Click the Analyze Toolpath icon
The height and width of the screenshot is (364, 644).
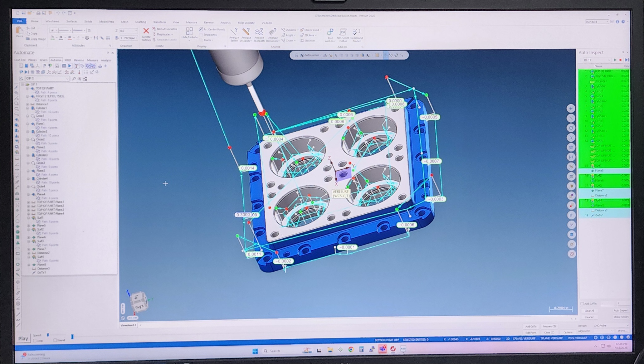[x=259, y=32]
